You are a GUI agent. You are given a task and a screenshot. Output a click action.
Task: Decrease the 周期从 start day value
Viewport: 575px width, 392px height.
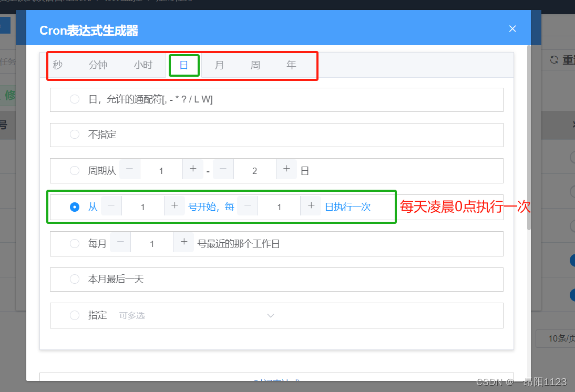tap(129, 169)
